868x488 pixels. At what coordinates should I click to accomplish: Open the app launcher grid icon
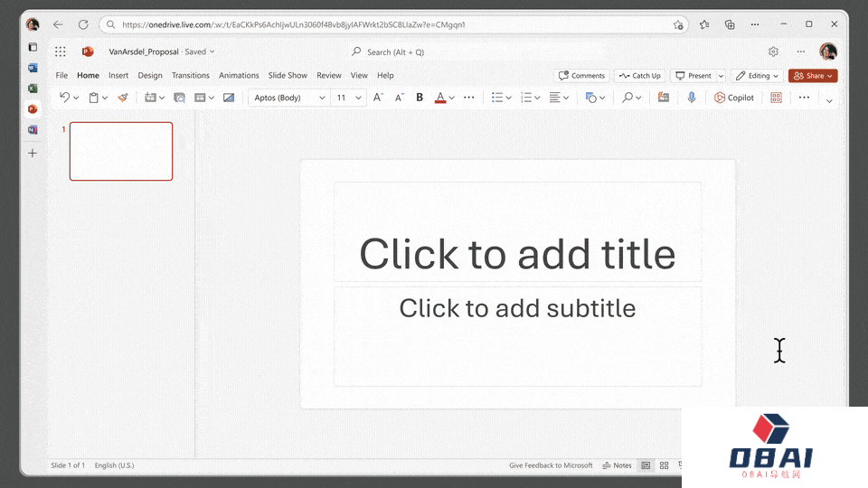tap(61, 52)
